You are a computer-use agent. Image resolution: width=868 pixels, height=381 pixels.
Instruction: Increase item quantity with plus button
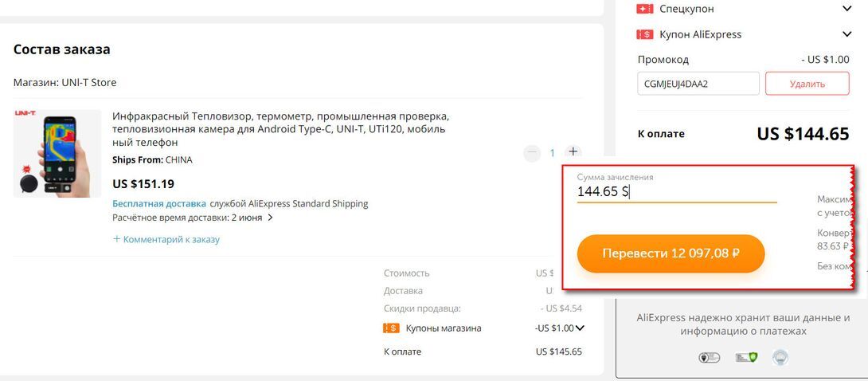[573, 152]
